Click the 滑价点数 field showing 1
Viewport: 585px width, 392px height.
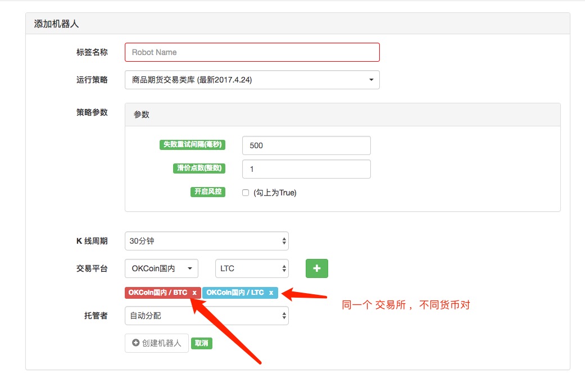(306, 169)
